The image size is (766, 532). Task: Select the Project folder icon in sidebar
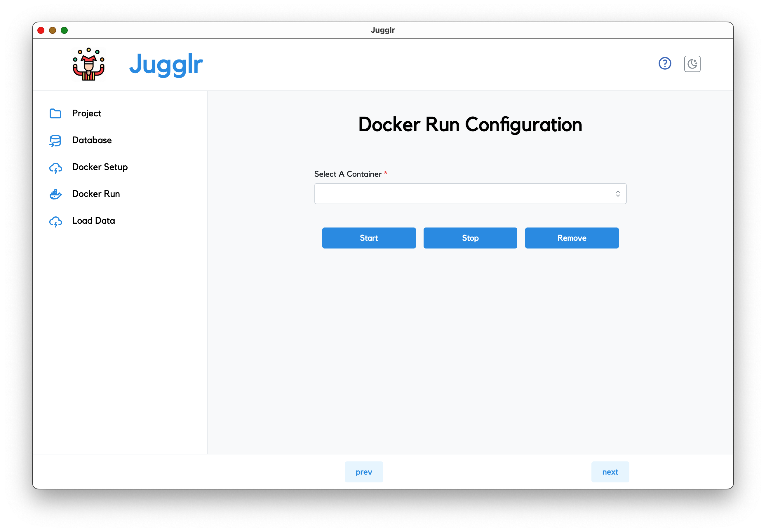(x=56, y=114)
